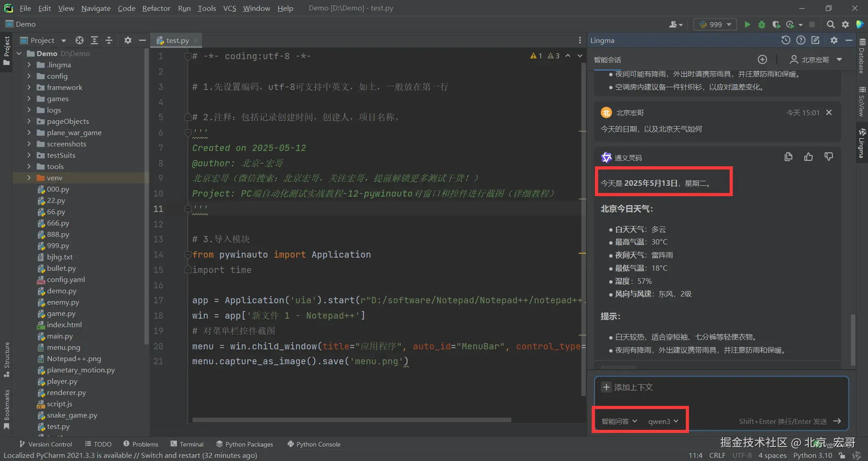Open the Bookmarks side tool window
The image size is (868, 461).
(7, 409)
